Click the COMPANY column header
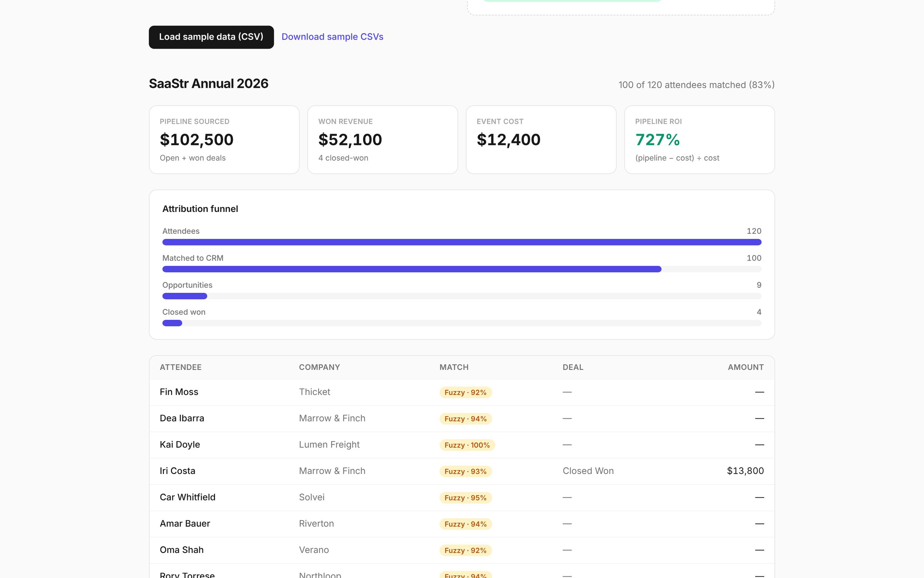Screen dimensions: 924x578 click(x=320, y=367)
